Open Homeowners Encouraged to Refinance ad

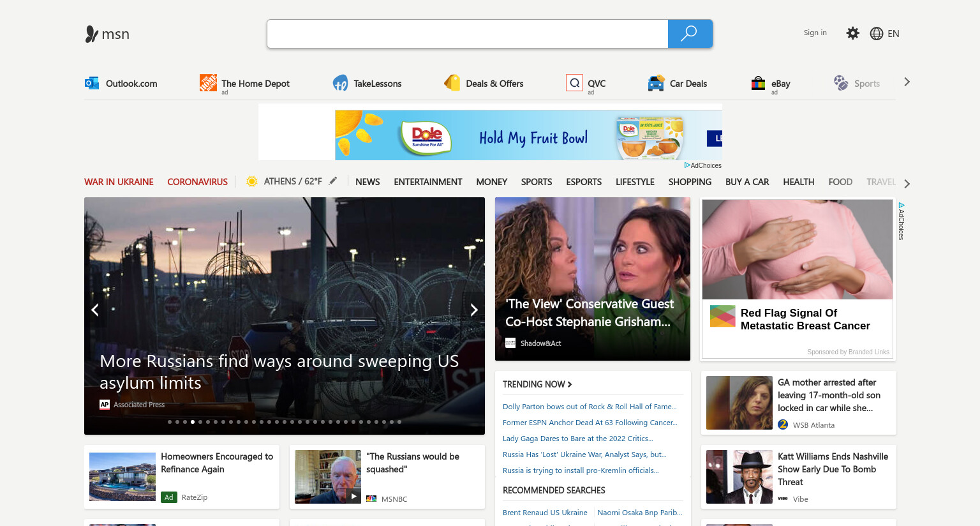[182, 477]
